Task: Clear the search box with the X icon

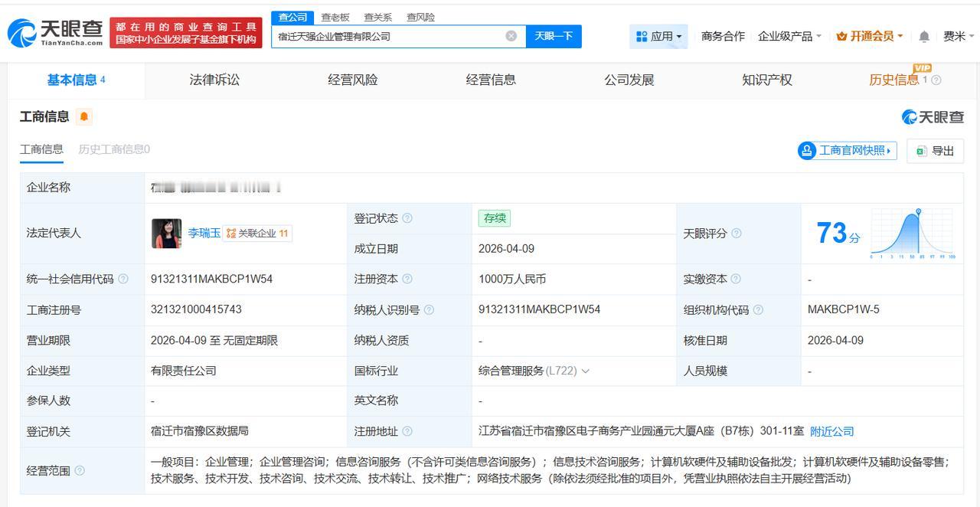Action: coord(511,36)
